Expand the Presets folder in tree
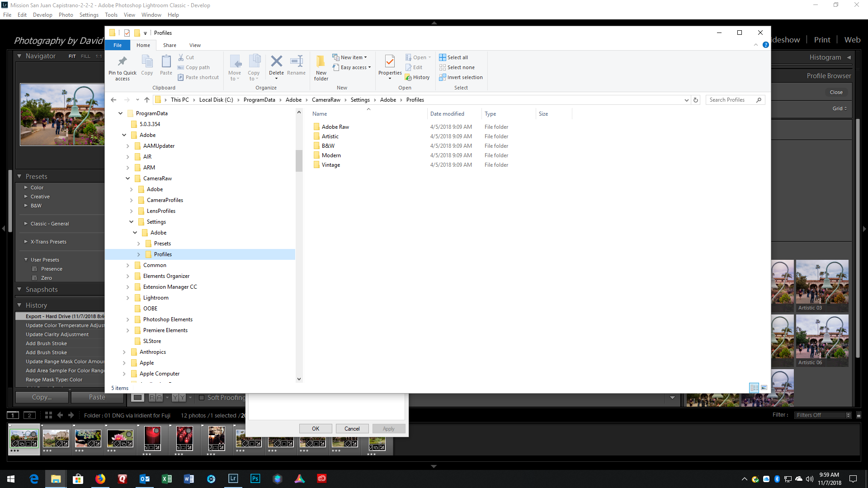The image size is (868, 488). [x=139, y=244]
